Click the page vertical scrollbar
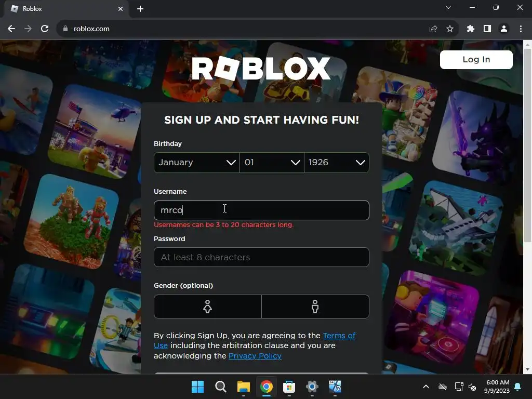The width and height of the screenshot is (532, 399). pos(527,145)
